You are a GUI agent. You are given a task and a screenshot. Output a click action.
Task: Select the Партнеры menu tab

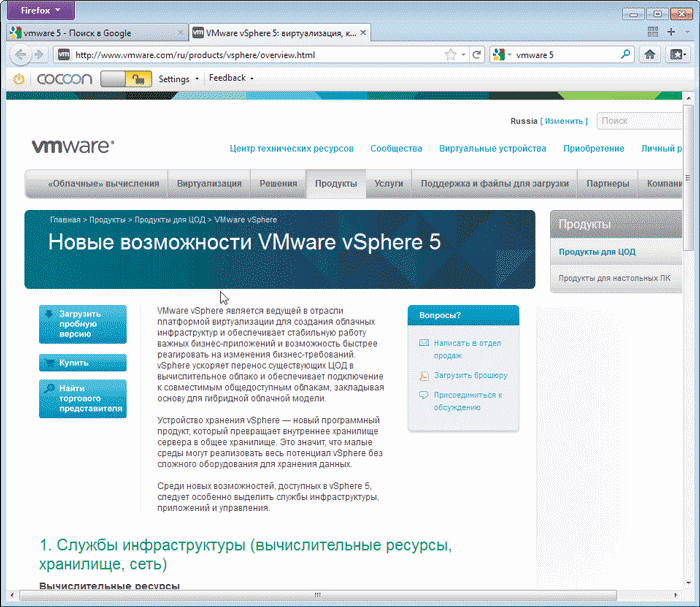click(608, 183)
